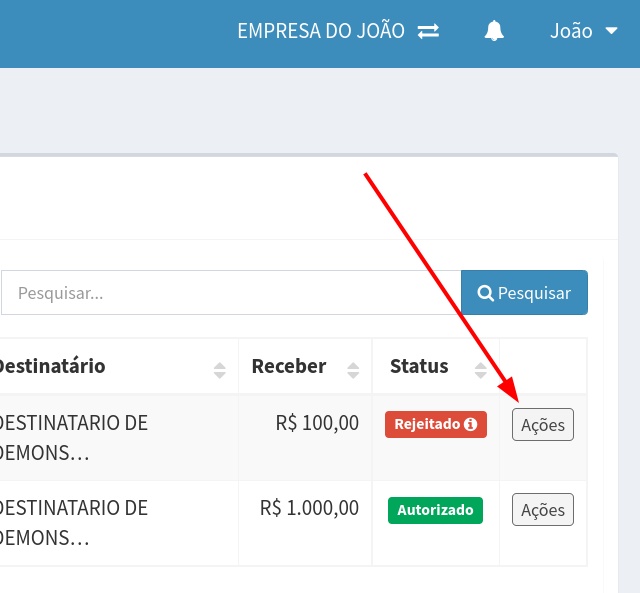Open Ações menu for the rejected row

543,425
